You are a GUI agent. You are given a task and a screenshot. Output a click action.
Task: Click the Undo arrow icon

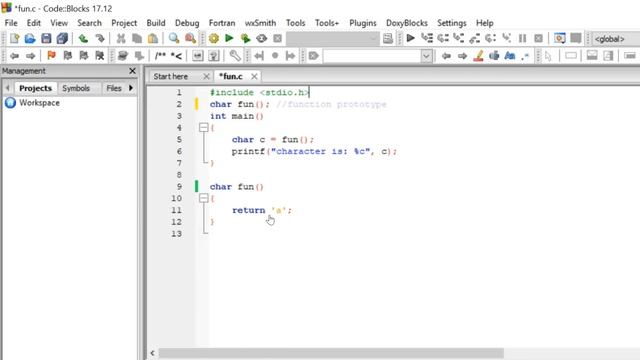tap(83, 39)
